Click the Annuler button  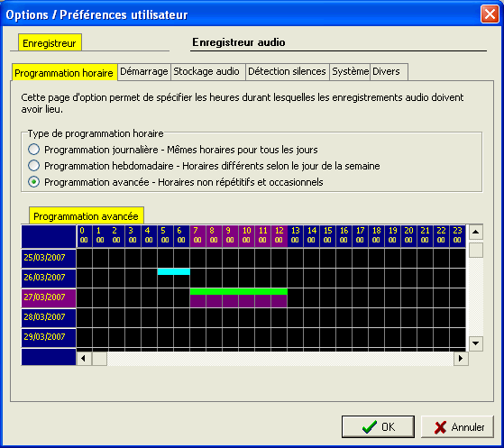tap(457, 426)
